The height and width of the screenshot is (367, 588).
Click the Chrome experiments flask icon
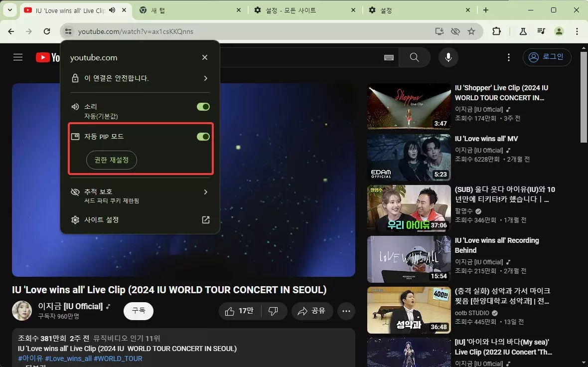pos(523,31)
